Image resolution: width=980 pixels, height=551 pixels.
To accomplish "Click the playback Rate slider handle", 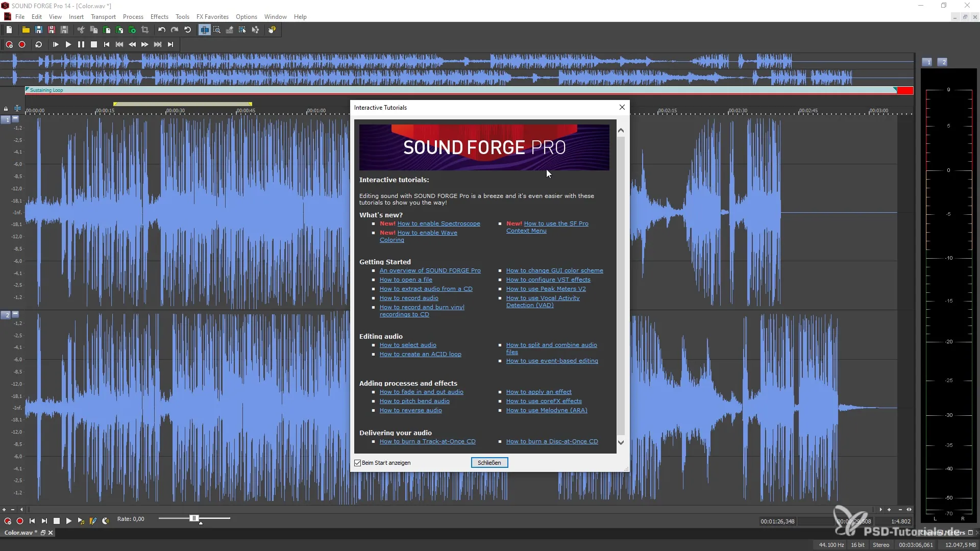I will pyautogui.click(x=193, y=518).
